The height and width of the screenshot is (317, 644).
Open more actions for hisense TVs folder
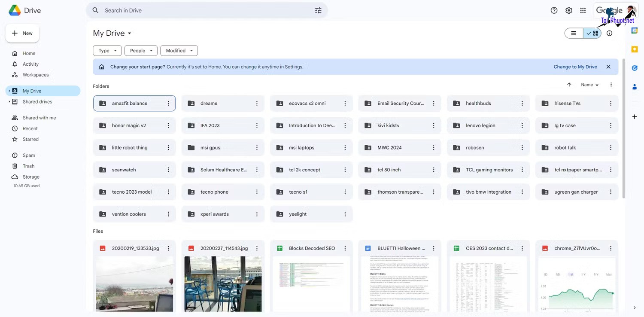pos(611,104)
